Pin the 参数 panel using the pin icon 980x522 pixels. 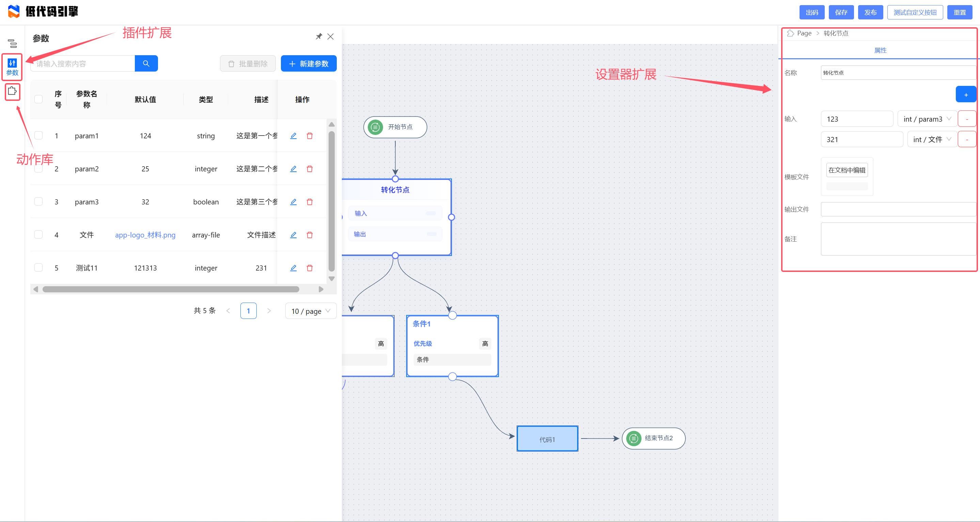pos(319,36)
